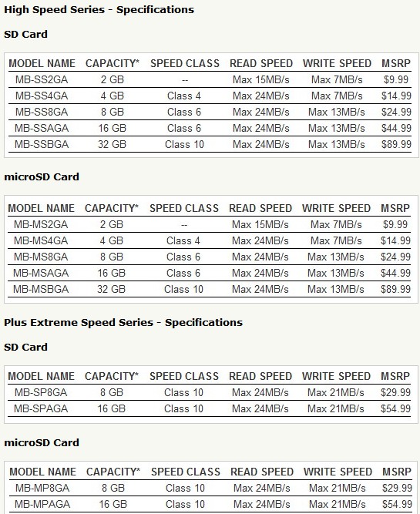This screenshot has width=420, height=514.
Task: Click the $29.99 price for MB-MP8GA
Action: pos(397,488)
